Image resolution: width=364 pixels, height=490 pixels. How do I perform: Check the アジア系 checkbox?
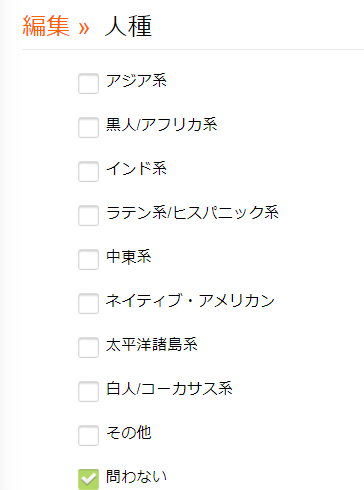(x=88, y=83)
